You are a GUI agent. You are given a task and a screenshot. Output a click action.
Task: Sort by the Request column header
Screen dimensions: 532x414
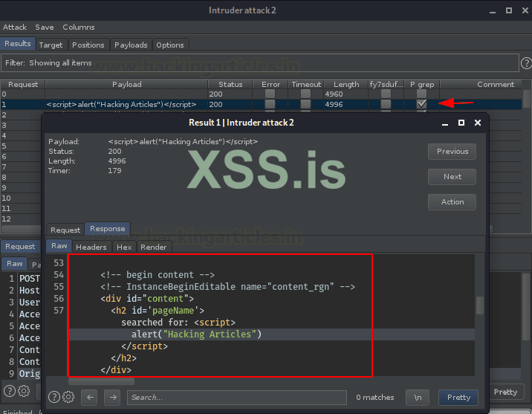[x=23, y=84]
